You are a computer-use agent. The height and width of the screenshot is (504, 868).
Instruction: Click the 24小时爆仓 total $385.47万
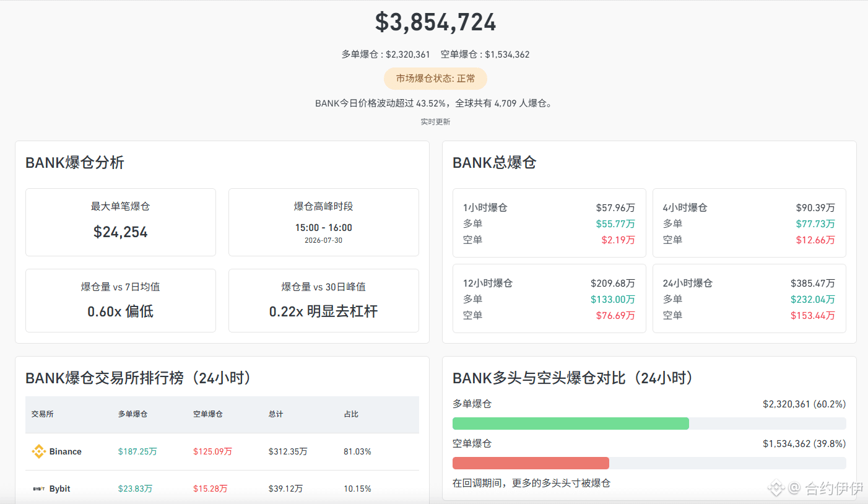point(813,284)
